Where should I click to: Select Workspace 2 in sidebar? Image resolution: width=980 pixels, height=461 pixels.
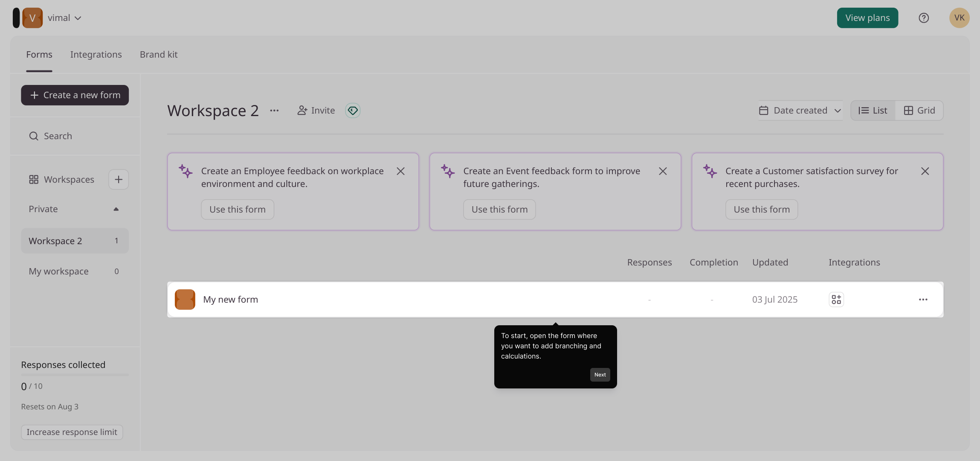(x=75, y=241)
